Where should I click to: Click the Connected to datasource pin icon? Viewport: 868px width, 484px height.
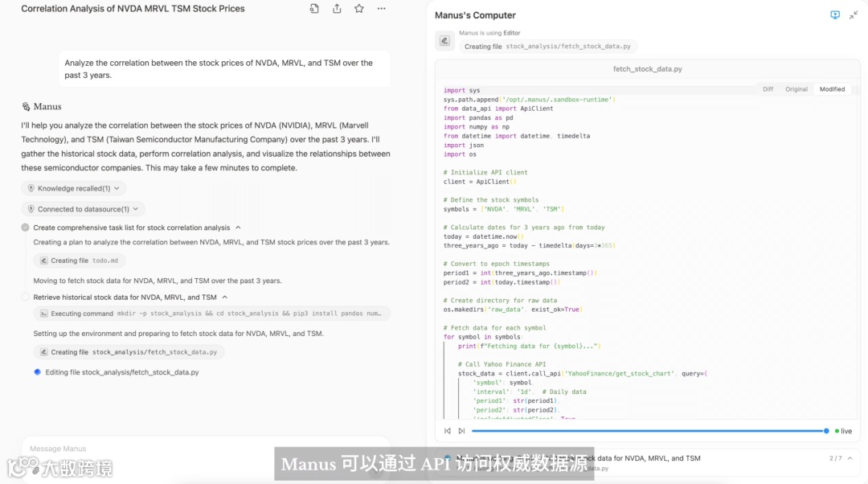pyautogui.click(x=31, y=209)
